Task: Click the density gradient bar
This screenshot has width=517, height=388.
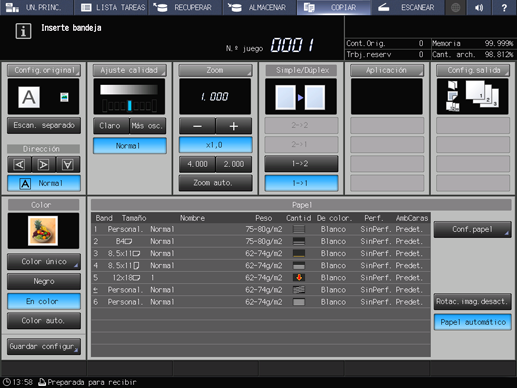Action: [129, 89]
